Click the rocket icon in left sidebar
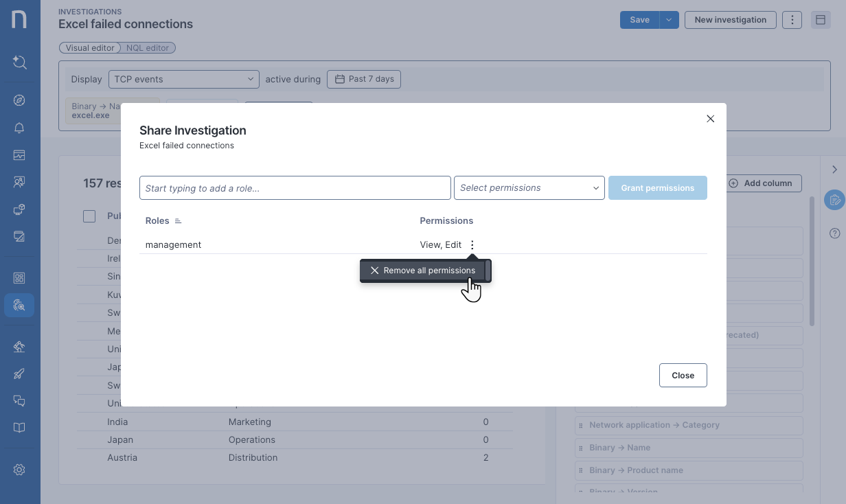Screen dimensions: 846x504 click(19, 374)
